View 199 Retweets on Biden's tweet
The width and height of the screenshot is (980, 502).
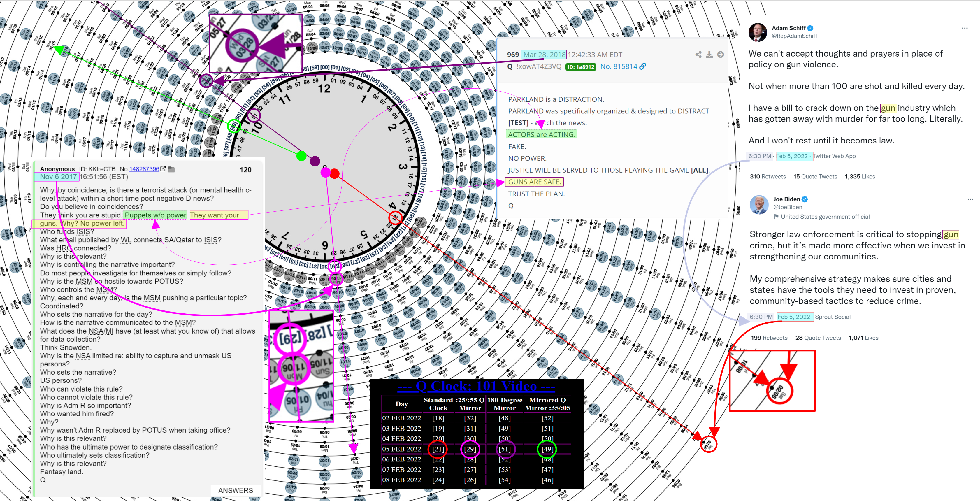click(769, 338)
